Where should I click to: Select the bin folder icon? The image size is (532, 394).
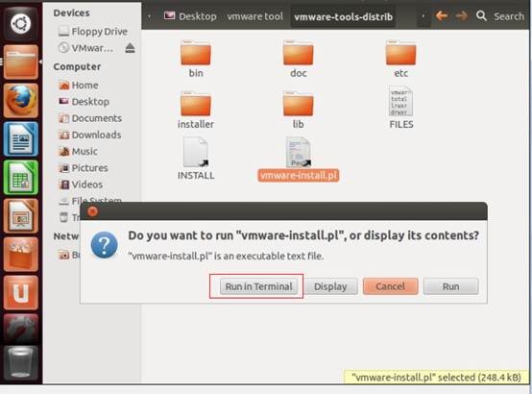(196, 53)
